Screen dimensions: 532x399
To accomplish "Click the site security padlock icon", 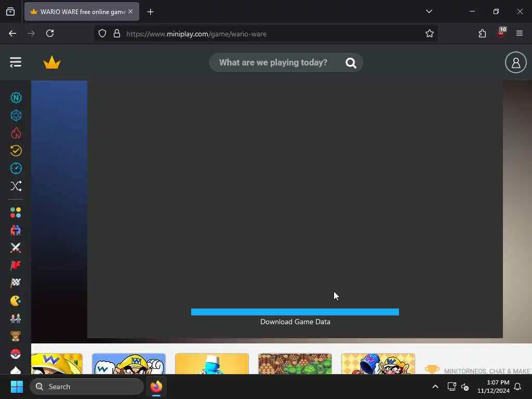I will 117,34.
